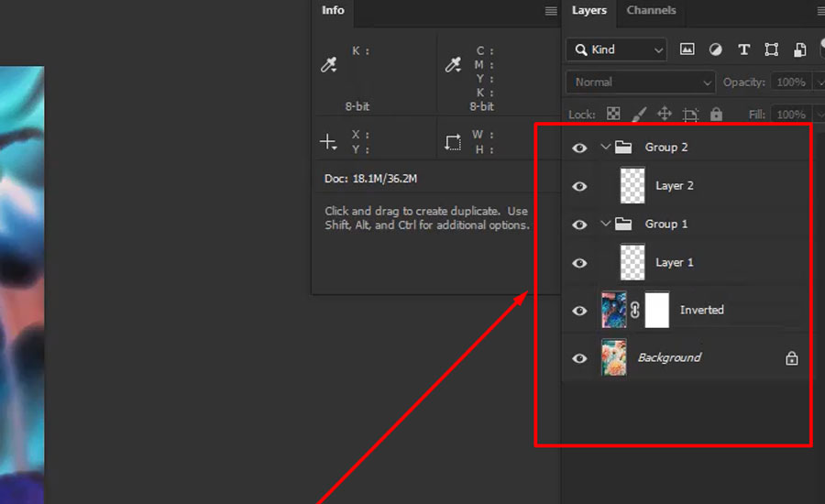Image resolution: width=825 pixels, height=504 pixels.
Task: Click the crosshair coordinates icon in Info panel
Action: pyautogui.click(x=328, y=141)
